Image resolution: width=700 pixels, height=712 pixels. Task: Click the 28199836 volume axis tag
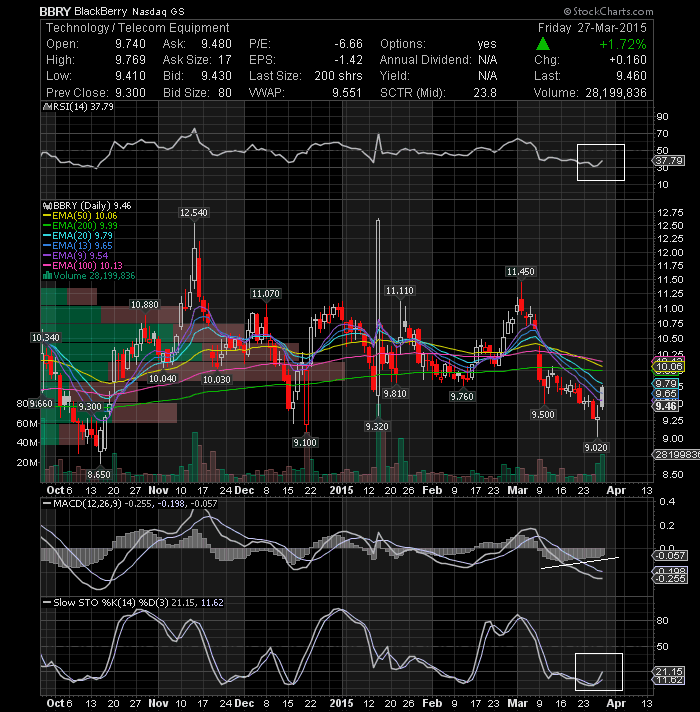click(x=676, y=455)
